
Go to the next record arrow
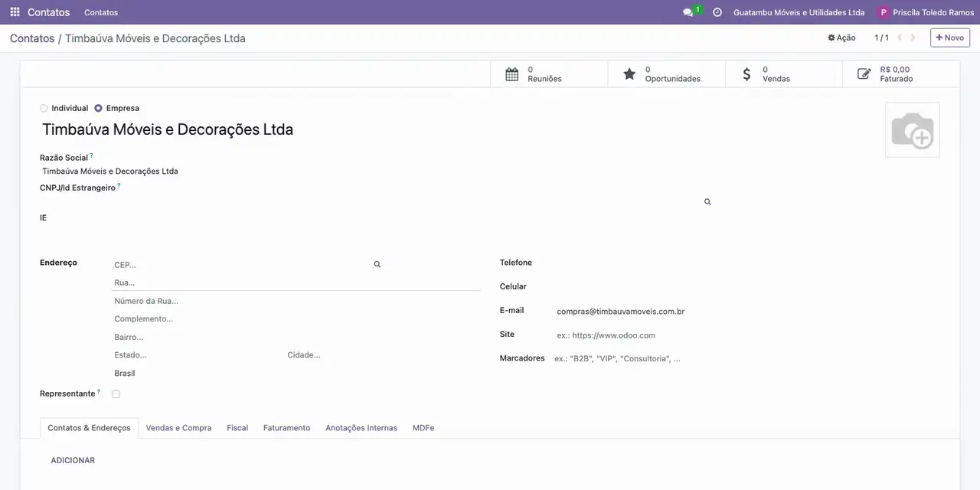[x=913, y=38]
